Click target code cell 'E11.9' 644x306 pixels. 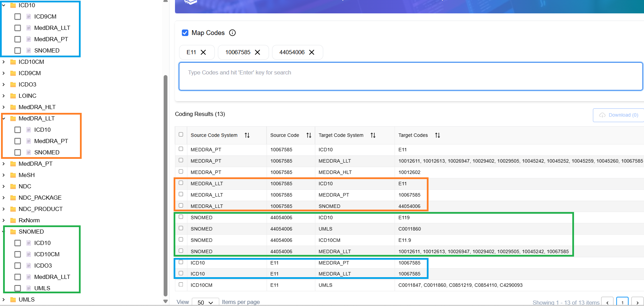pyautogui.click(x=405, y=240)
